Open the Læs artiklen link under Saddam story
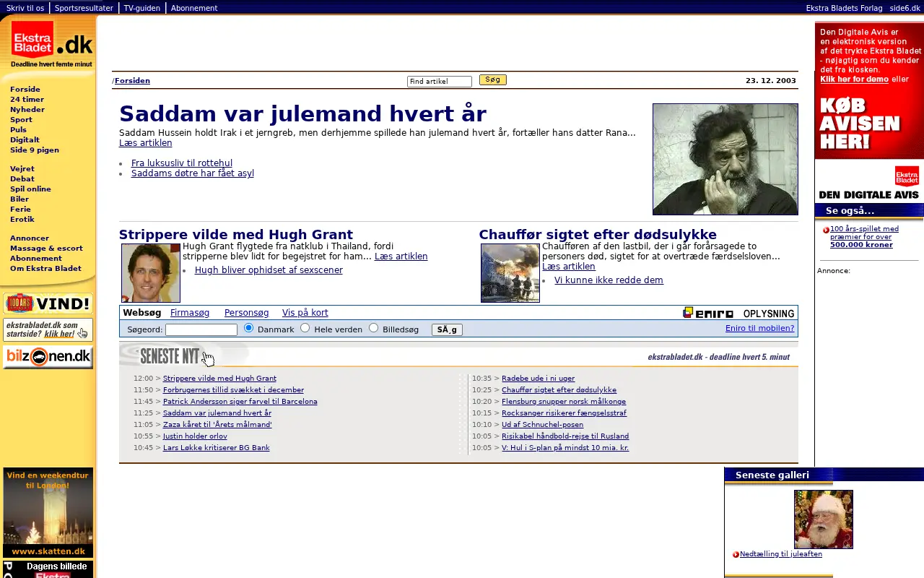Screen dimensions: 924x578 [x=145, y=143]
